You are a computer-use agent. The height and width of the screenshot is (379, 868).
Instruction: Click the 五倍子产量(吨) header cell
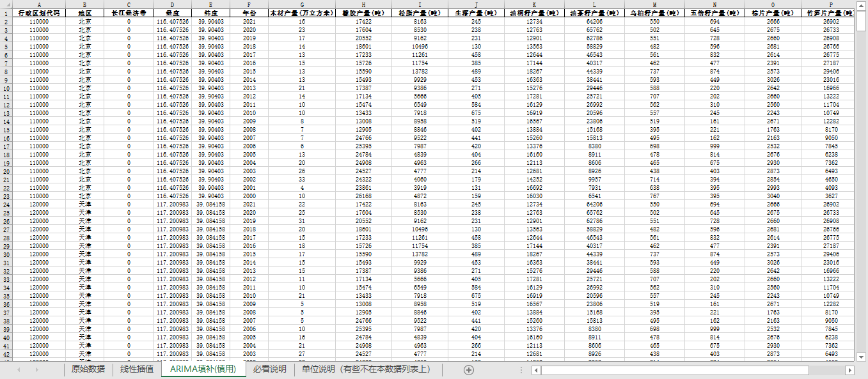(x=714, y=13)
